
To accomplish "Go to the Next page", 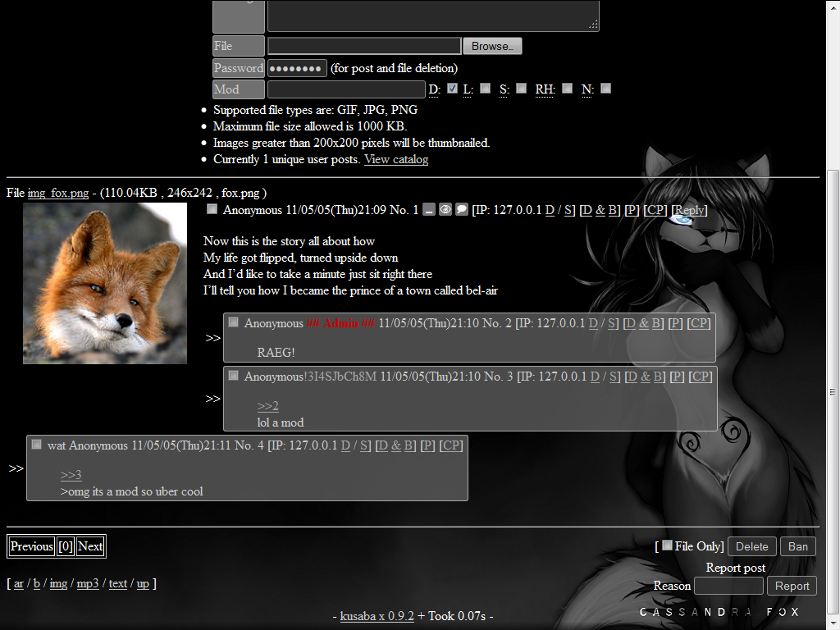I will coord(90,546).
